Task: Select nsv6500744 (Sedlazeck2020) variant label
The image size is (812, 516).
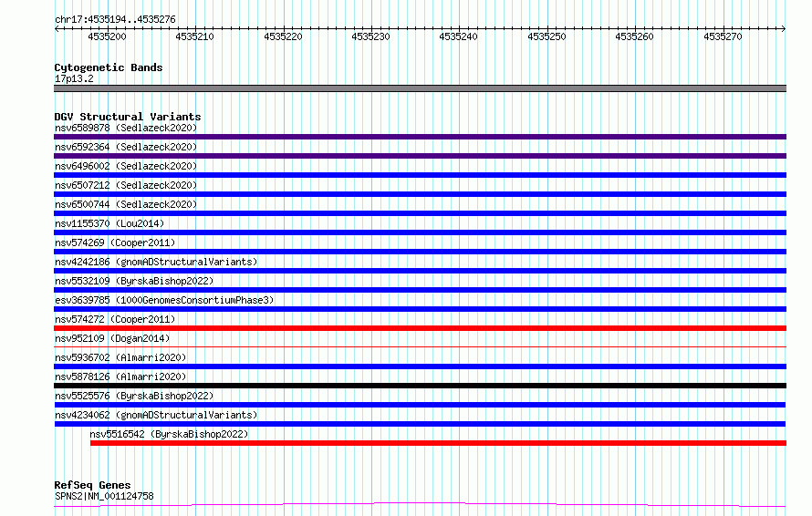Action: coord(126,204)
